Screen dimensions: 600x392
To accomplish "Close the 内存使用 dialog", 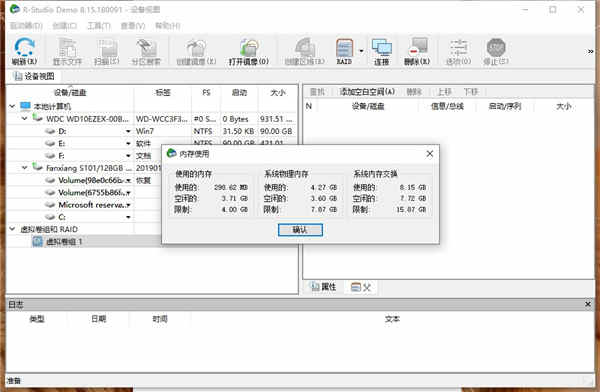I will tap(430, 154).
